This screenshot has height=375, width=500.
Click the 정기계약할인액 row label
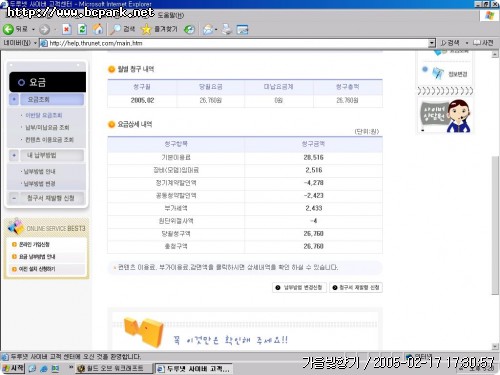(176, 183)
